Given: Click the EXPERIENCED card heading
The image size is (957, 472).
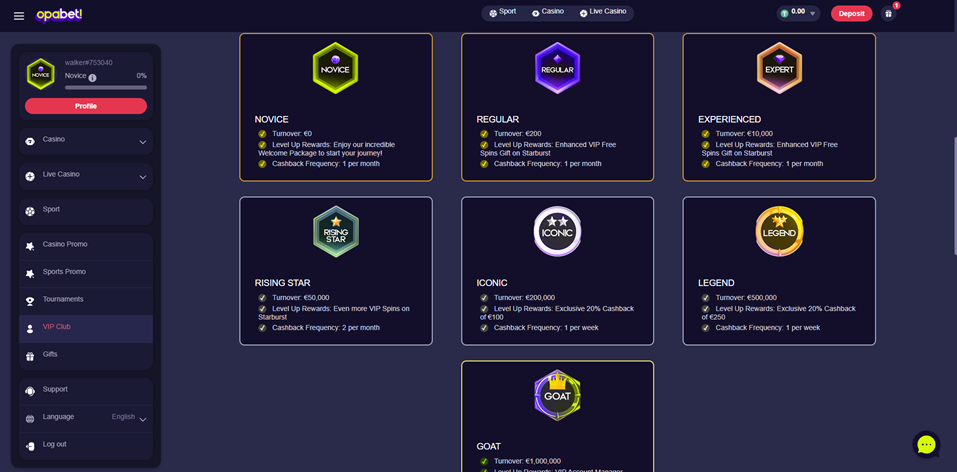Looking at the screenshot, I should coord(729,120).
